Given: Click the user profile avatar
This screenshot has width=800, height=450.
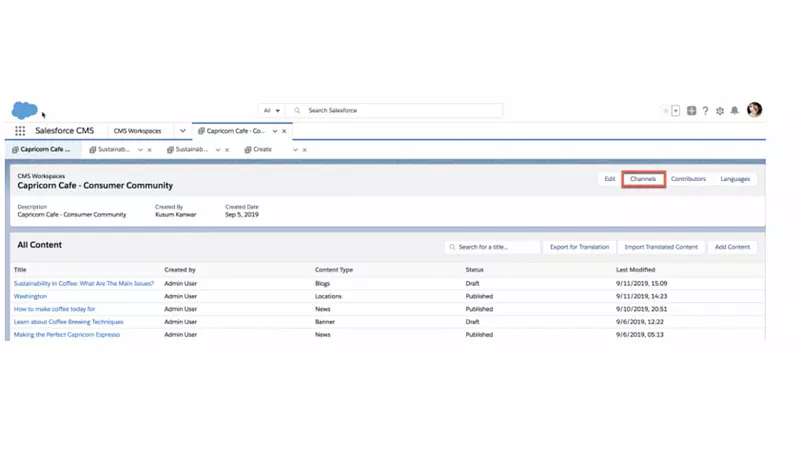Looking at the screenshot, I should (x=754, y=110).
